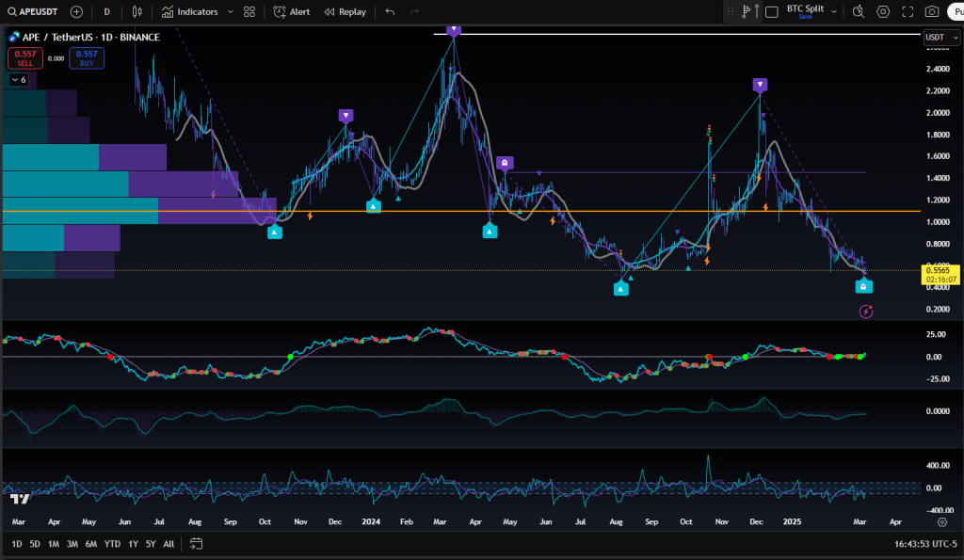The image size is (964, 560).
Task: Open indicator templates grid icon
Action: (x=249, y=11)
